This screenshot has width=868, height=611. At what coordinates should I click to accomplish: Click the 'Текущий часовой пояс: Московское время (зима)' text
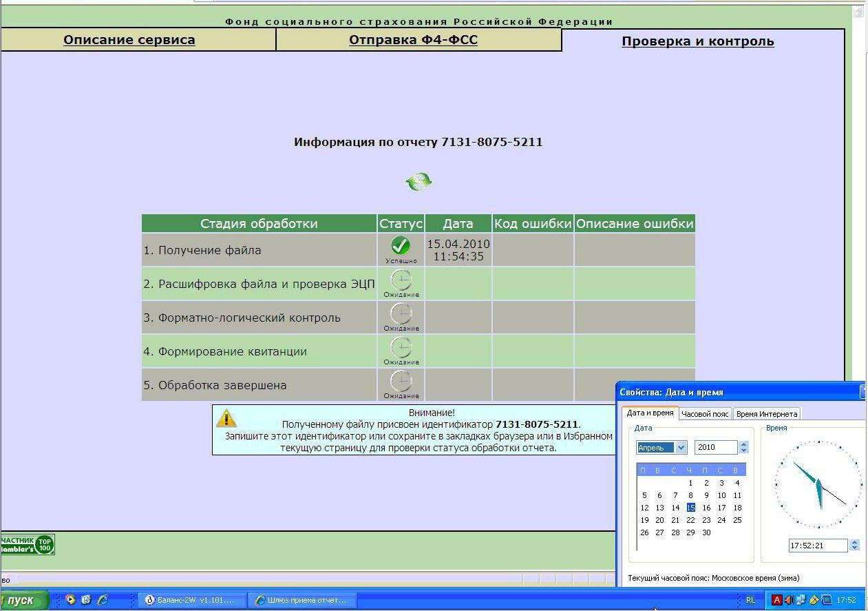tap(714, 578)
